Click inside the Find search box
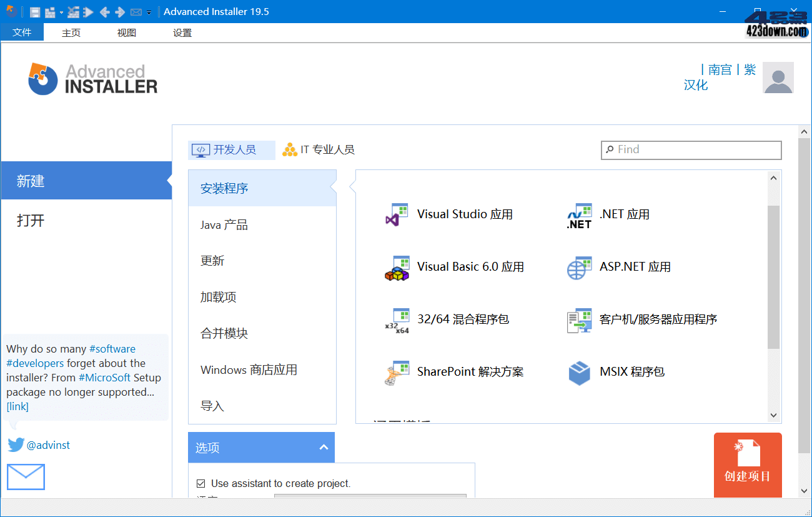 coord(690,150)
